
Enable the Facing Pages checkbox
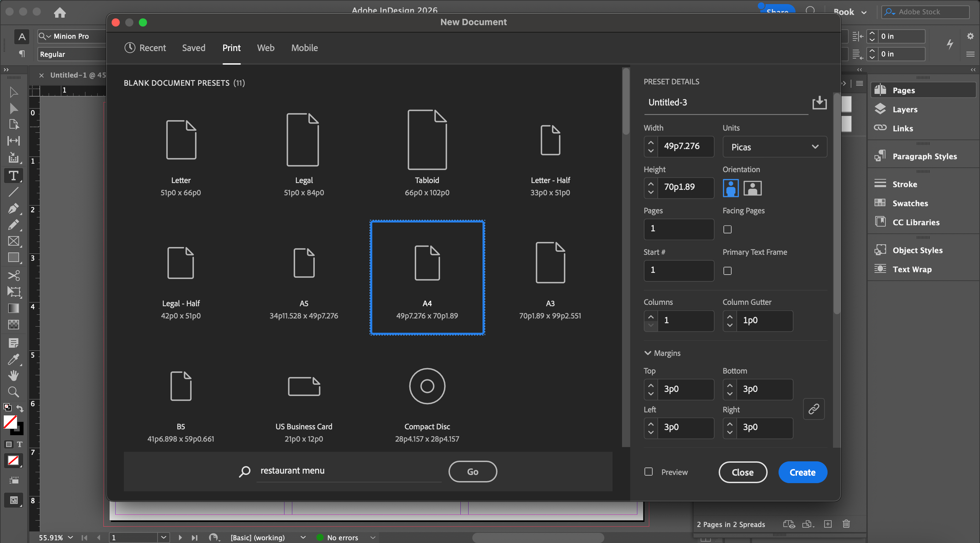pyautogui.click(x=727, y=229)
